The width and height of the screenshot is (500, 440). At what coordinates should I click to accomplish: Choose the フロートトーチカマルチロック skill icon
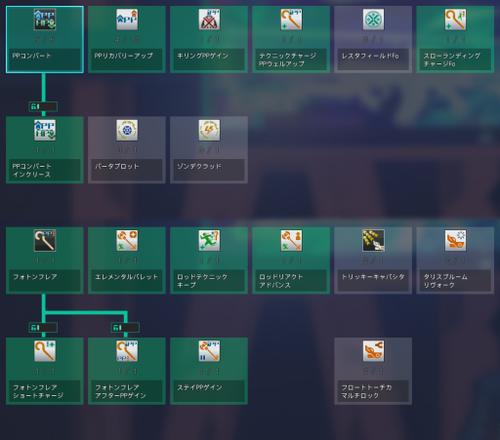coord(373,351)
